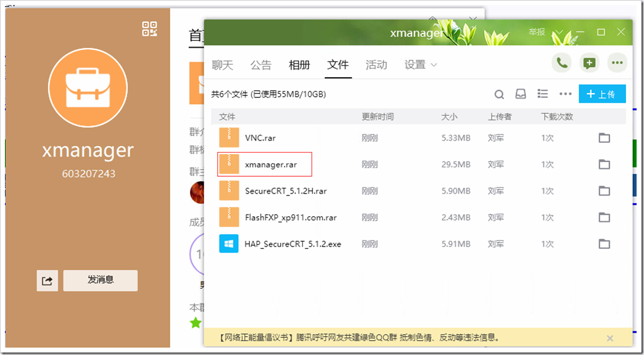Click the 共6个文件 storage usage text
This screenshot has width=644, height=355.
tap(268, 94)
